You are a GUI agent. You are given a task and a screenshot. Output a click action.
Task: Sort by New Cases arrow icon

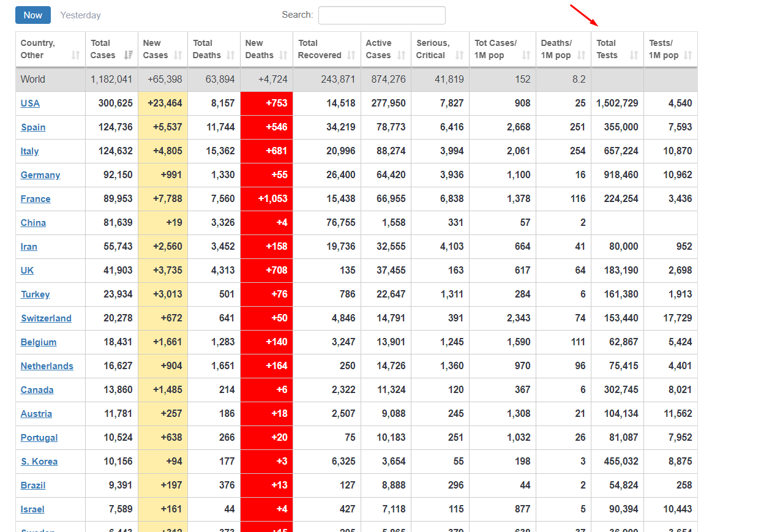click(178, 55)
